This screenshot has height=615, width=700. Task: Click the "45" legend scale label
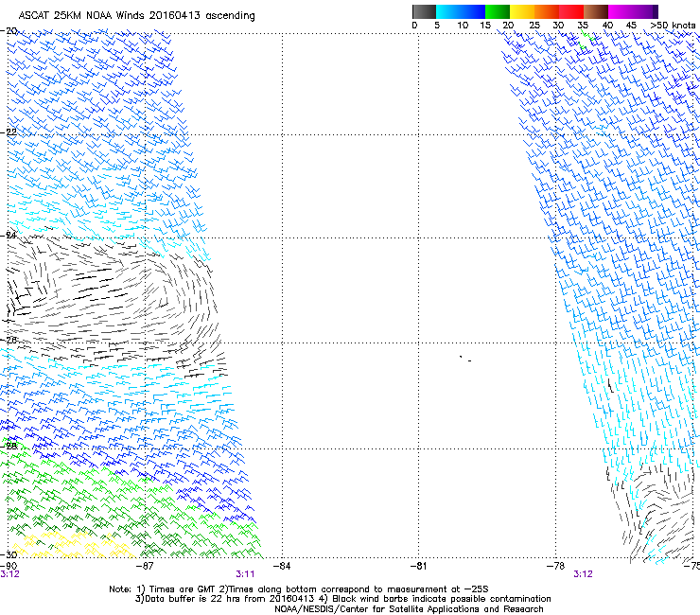pos(631,26)
